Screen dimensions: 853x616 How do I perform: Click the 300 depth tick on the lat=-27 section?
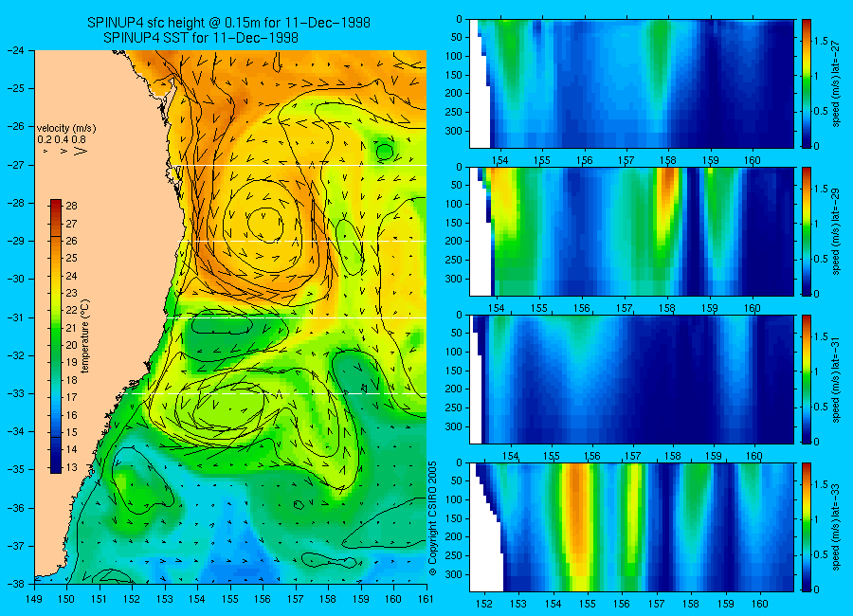(x=453, y=131)
